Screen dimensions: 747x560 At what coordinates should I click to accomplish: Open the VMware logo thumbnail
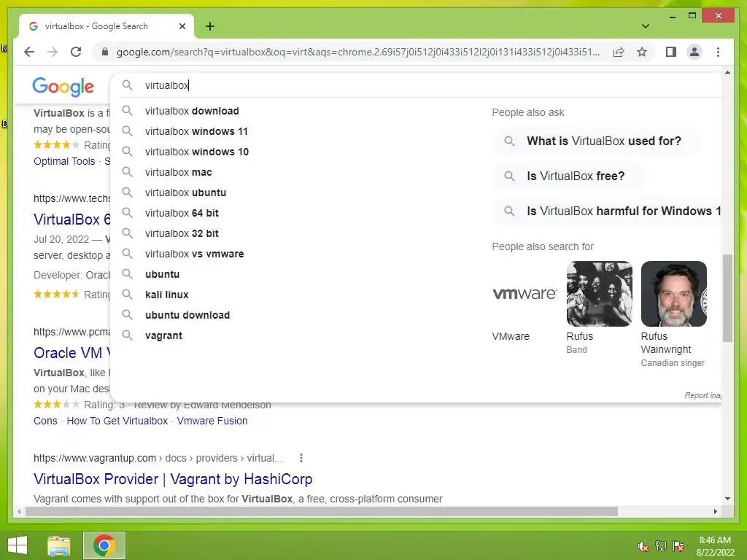coord(525,294)
